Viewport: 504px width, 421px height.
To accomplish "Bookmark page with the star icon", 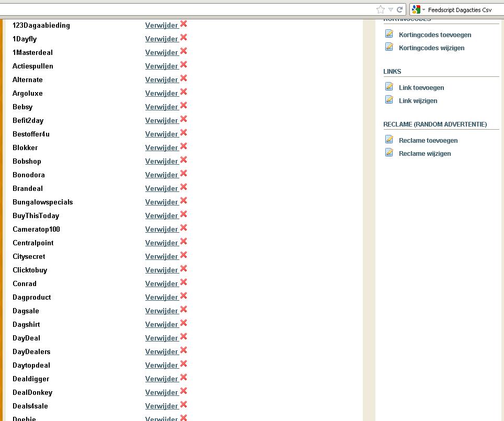I will (x=381, y=9).
